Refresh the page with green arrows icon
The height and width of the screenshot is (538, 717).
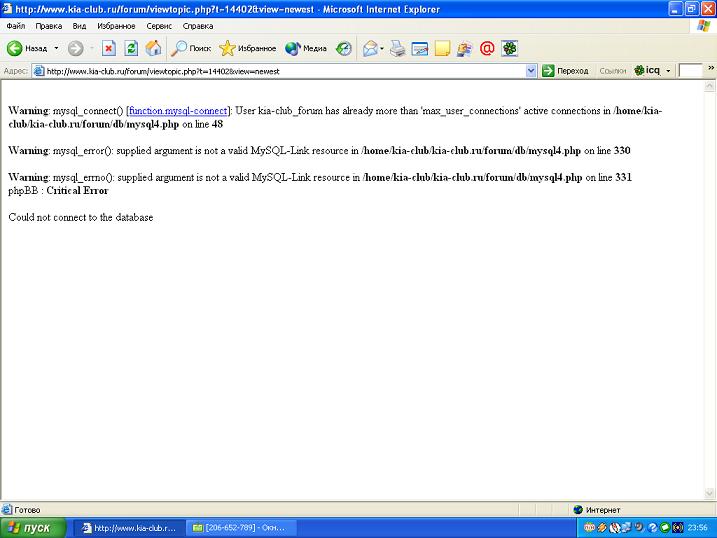point(131,48)
